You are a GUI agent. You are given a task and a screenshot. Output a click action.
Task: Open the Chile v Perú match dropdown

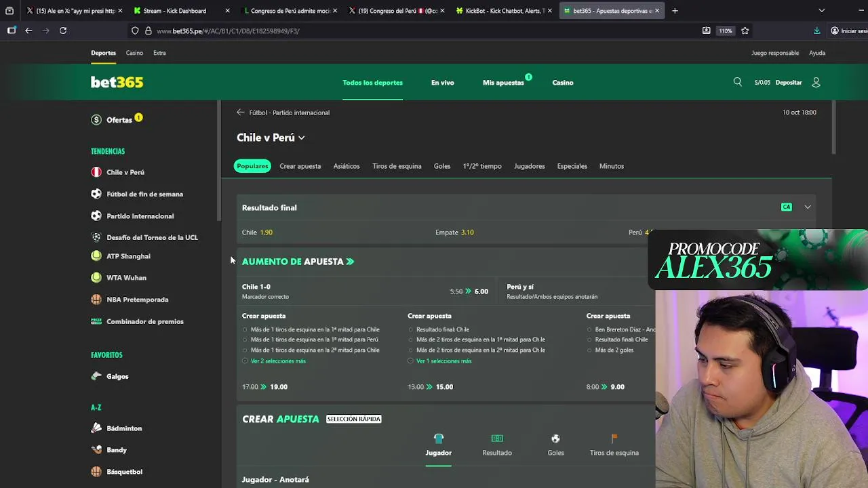[x=301, y=138]
